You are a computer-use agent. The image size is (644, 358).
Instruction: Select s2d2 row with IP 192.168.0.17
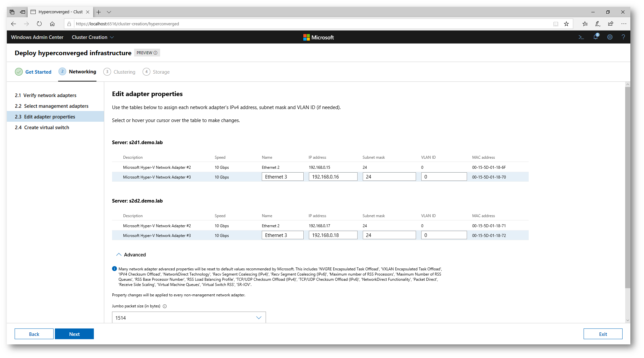pos(320,226)
